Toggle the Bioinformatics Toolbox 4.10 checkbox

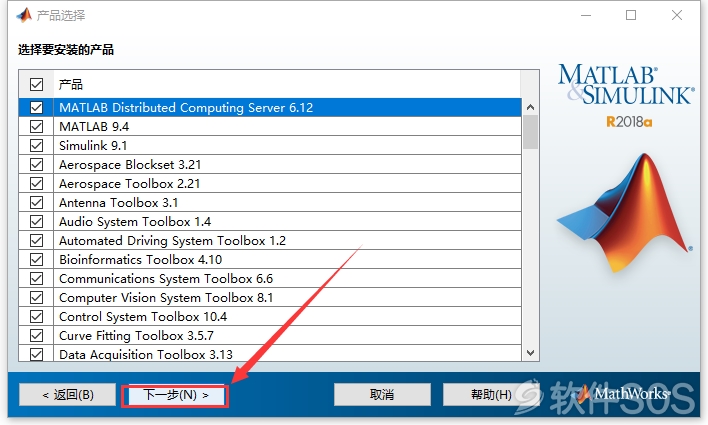click(x=36, y=259)
